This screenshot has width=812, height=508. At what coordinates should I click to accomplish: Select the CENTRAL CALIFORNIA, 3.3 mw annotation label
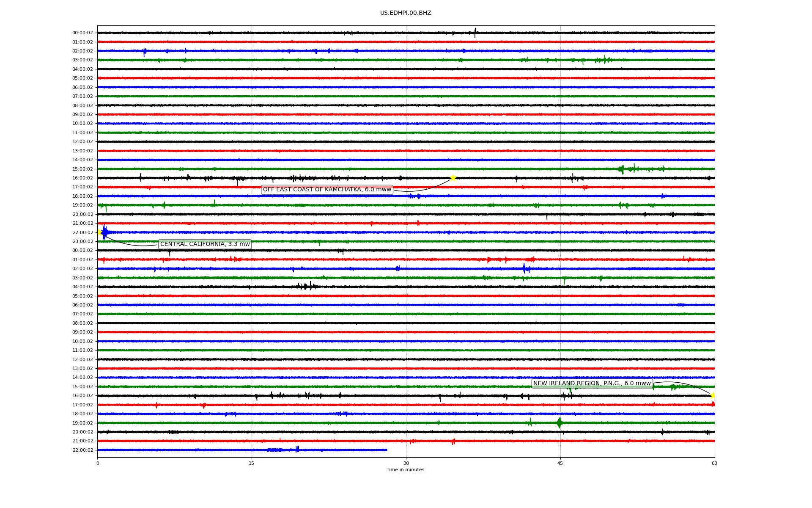click(205, 244)
